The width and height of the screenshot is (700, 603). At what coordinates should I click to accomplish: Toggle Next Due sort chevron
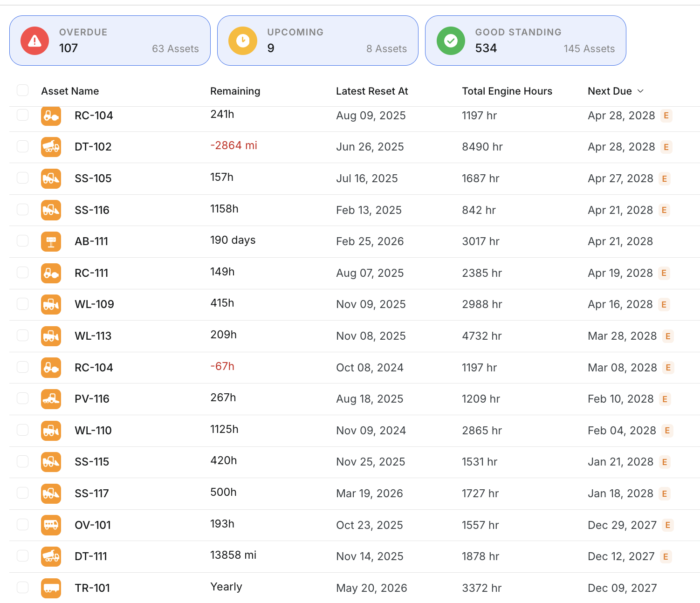coord(640,91)
